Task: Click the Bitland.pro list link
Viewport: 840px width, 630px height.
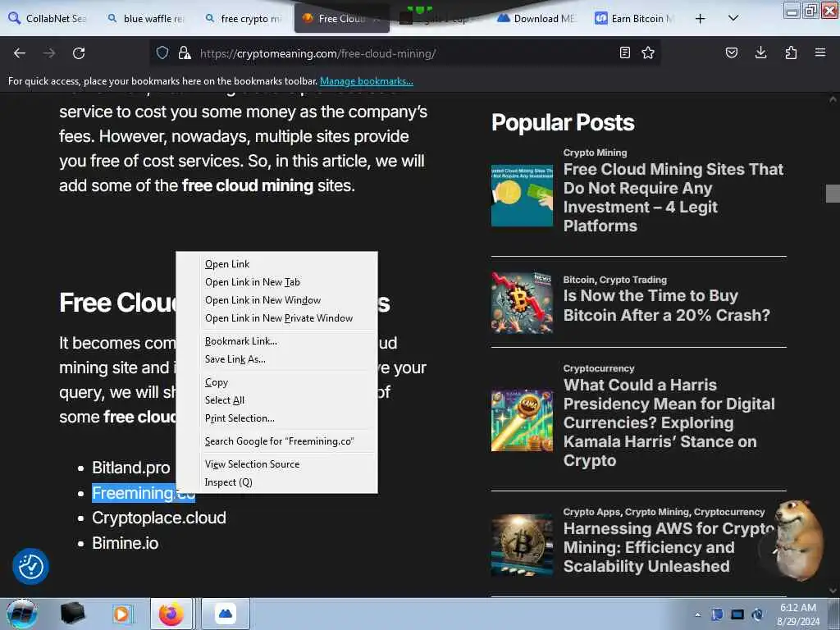Action: 130,468
